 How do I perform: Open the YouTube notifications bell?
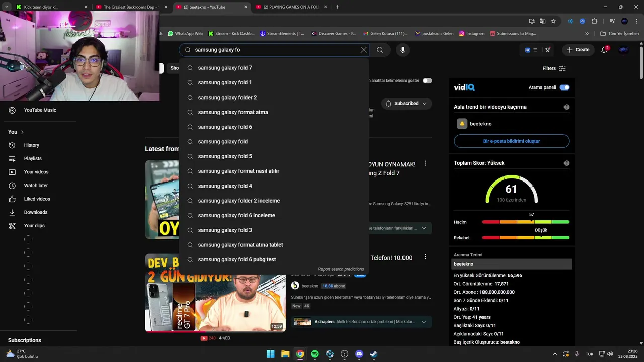tap(605, 50)
